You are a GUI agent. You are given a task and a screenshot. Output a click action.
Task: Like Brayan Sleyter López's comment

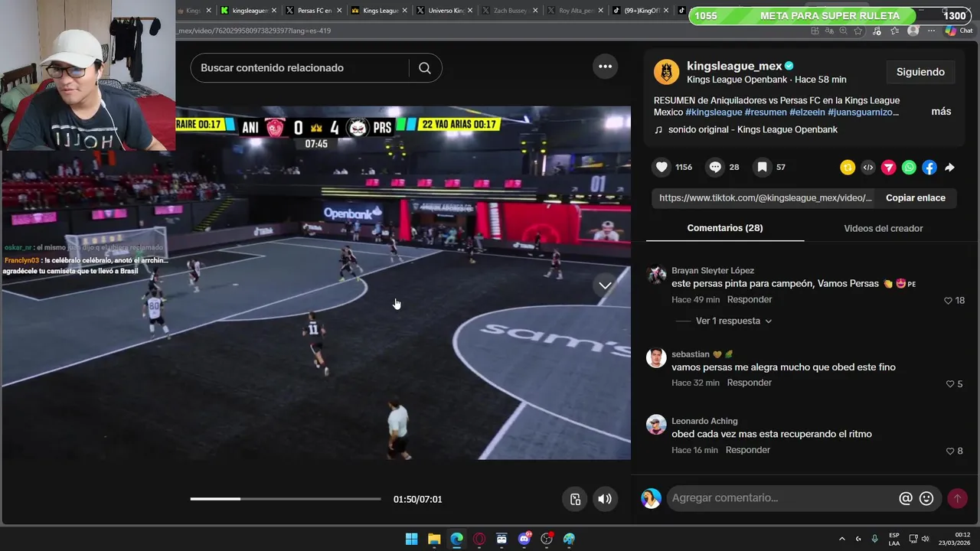tap(948, 301)
